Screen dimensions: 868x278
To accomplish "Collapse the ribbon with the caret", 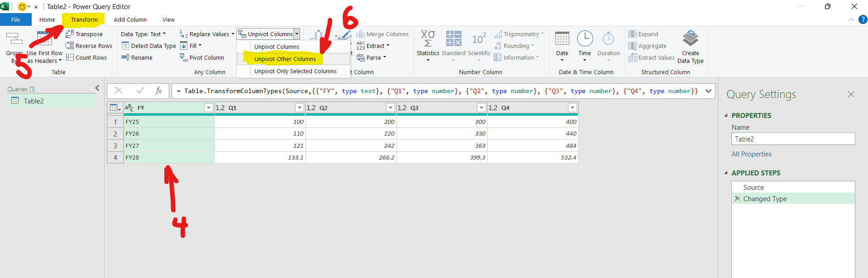I will 851,19.
